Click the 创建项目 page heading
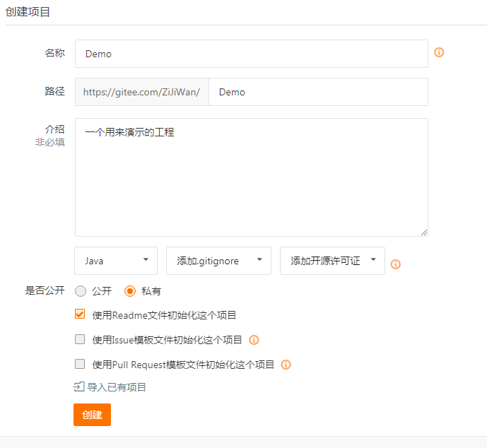 pos(28,12)
